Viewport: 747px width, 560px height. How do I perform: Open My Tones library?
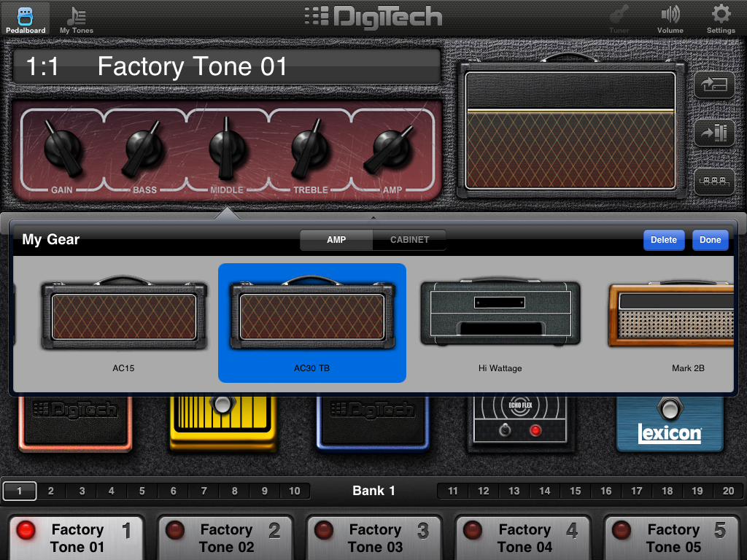click(76, 19)
